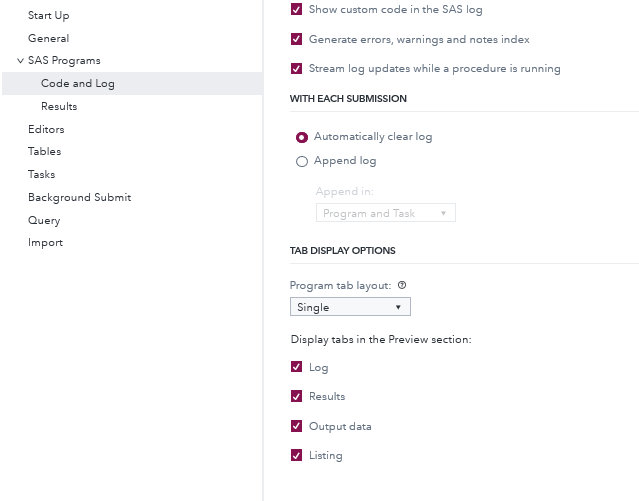This screenshot has width=639, height=501.
Task: Go to the General settings category
Action: click(x=48, y=38)
